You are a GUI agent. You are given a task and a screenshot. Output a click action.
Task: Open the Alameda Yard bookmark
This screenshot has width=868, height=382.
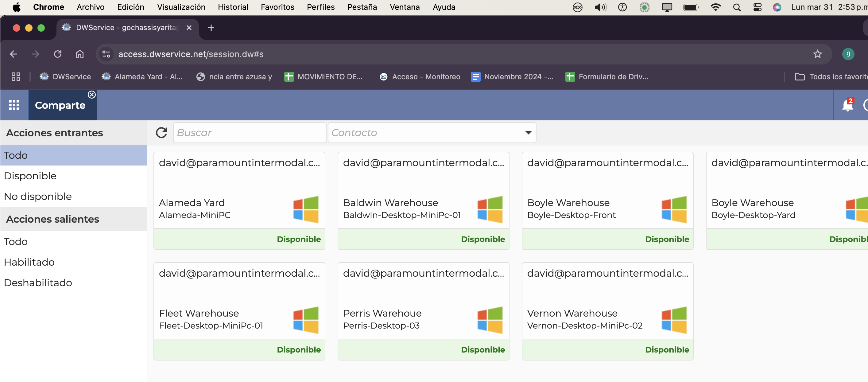point(142,76)
